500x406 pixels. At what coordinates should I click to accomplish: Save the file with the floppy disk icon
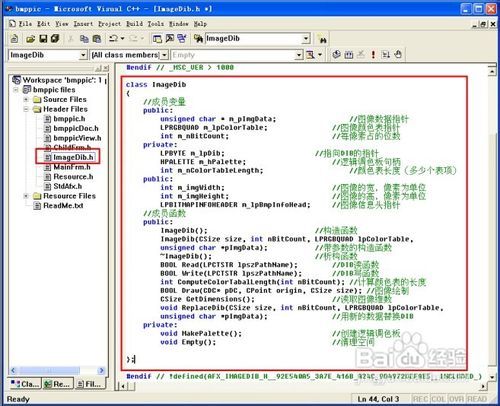(x=43, y=39)
